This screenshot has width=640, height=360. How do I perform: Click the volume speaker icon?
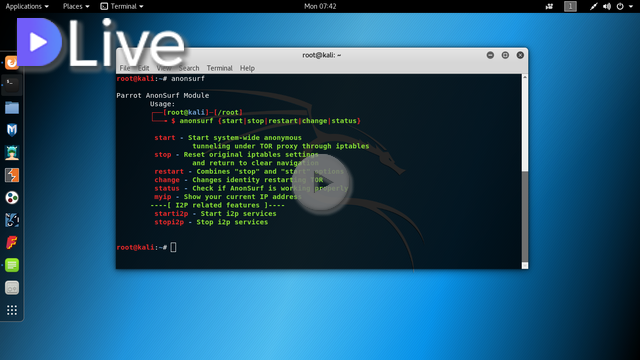(607, 6)
